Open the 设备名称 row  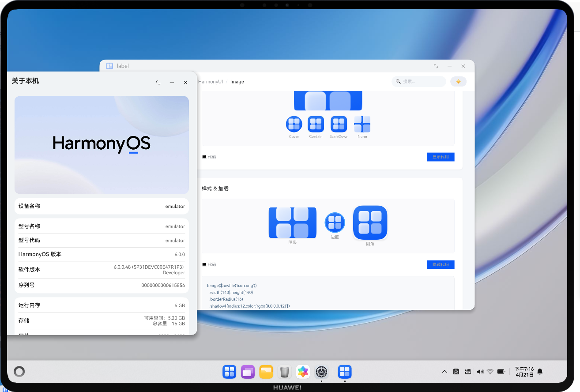102,206
